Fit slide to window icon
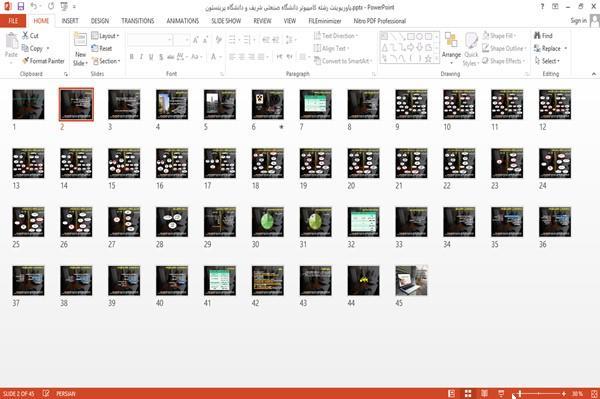This screenshot has width=600, height=399. (x=594, y=394)
